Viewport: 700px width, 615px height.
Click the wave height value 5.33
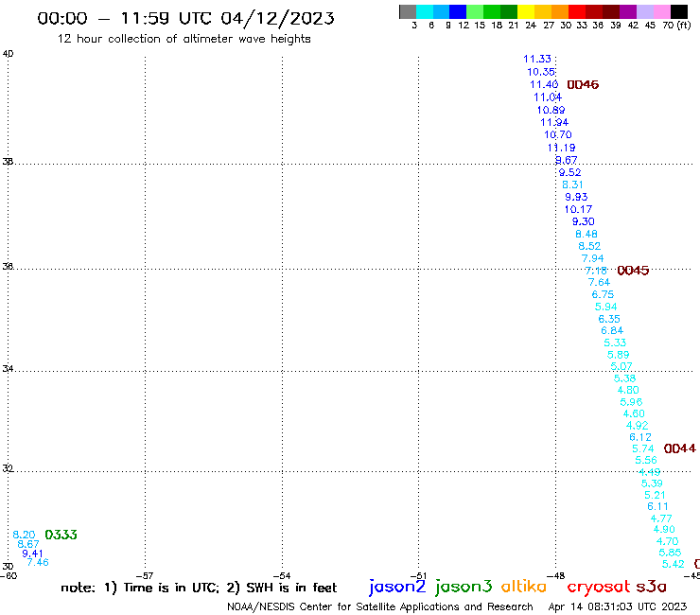[x=615, y=343]
